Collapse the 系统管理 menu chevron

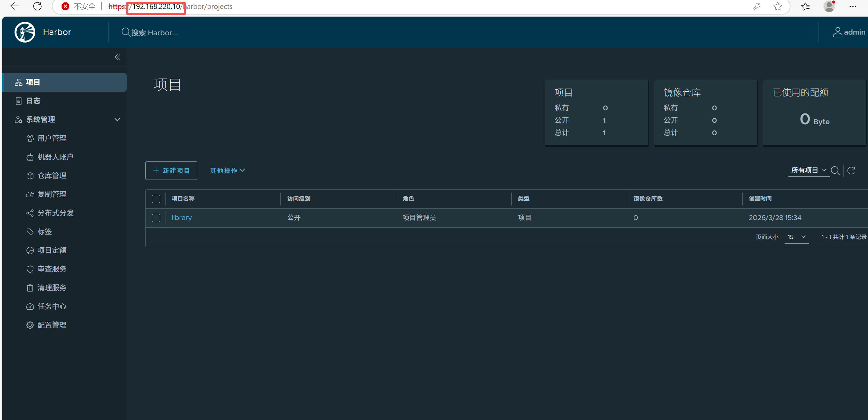[117, 120]
